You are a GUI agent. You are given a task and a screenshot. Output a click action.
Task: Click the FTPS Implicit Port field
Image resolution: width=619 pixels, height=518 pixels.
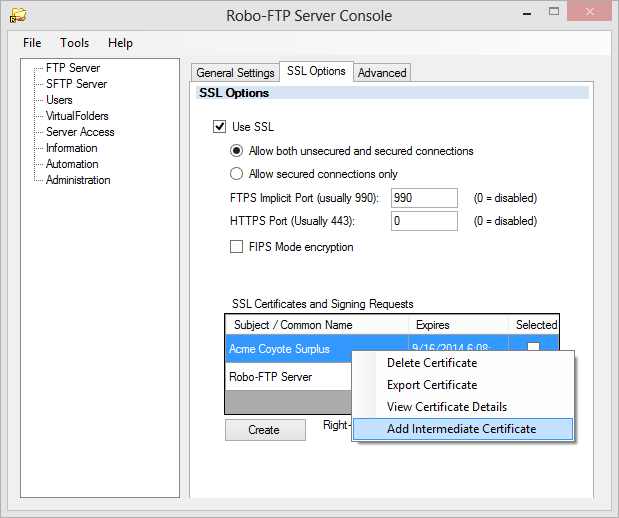coord(424,198)
